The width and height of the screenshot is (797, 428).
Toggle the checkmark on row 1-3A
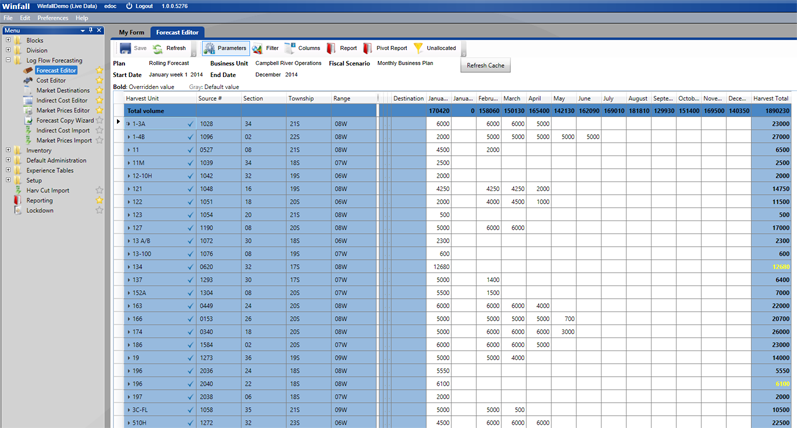(x=191, y=124)
